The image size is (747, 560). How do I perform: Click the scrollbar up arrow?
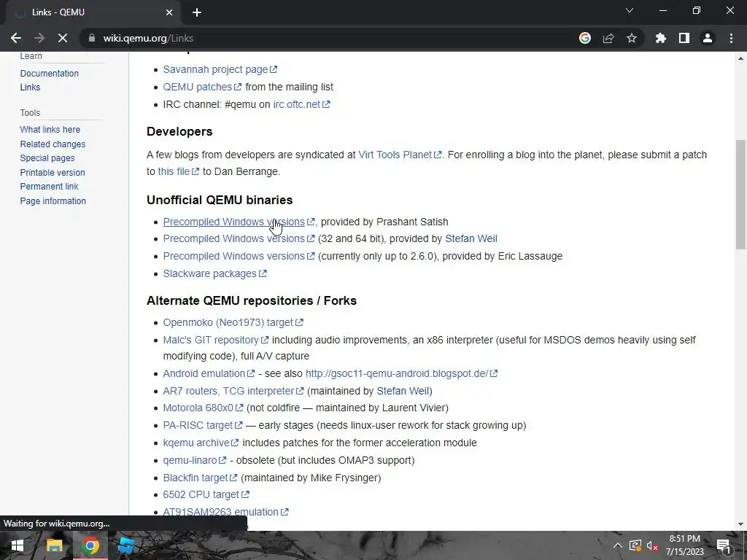coord(740,58)
